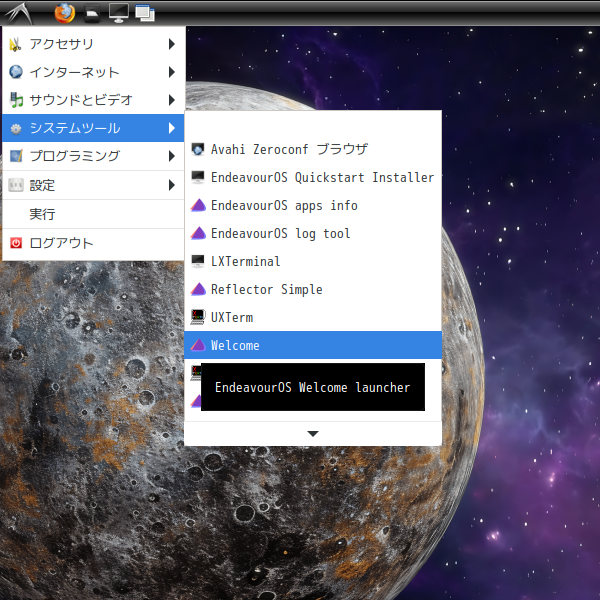Screen dimensions: 600x600
Task: Click the purple icon beside EndeavourOS log tool
Action: pyautogui.click(x=198, y=233)
